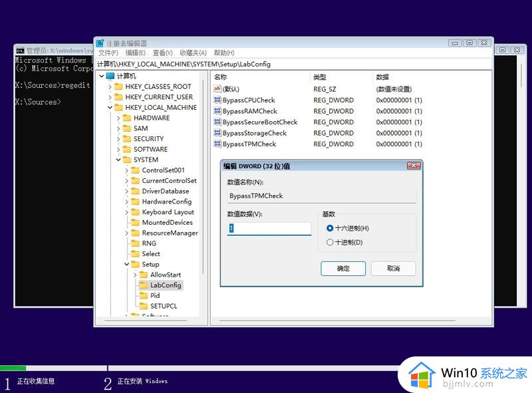Select the Keyboard Layout tree item
This screenshot has width=532, height=393.
point(168,212)
